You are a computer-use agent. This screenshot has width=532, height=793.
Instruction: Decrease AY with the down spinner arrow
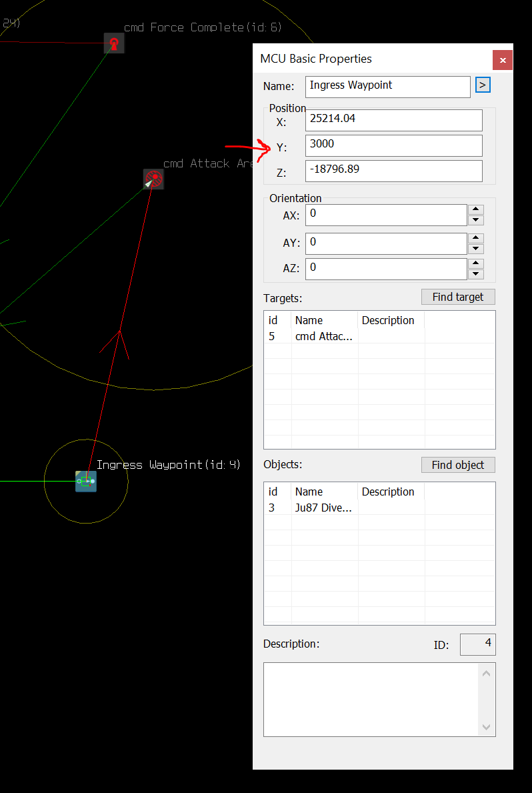[476, 249]
